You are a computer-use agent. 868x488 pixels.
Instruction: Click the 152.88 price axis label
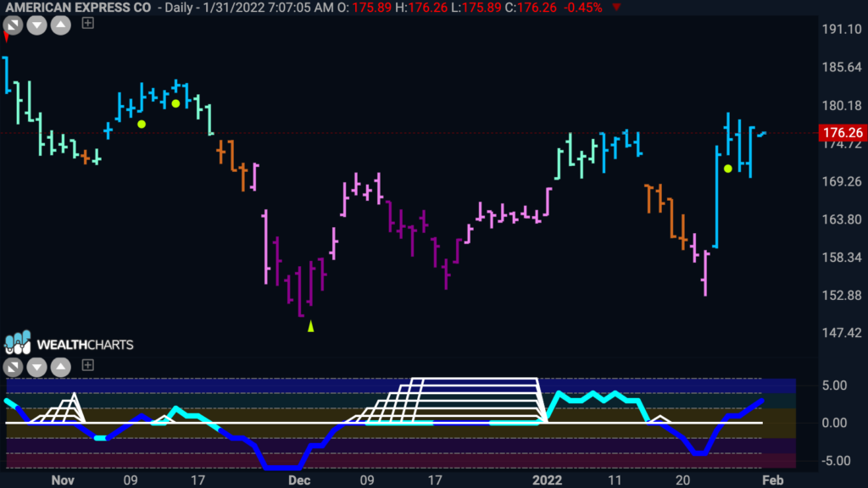tap(842, 296)
